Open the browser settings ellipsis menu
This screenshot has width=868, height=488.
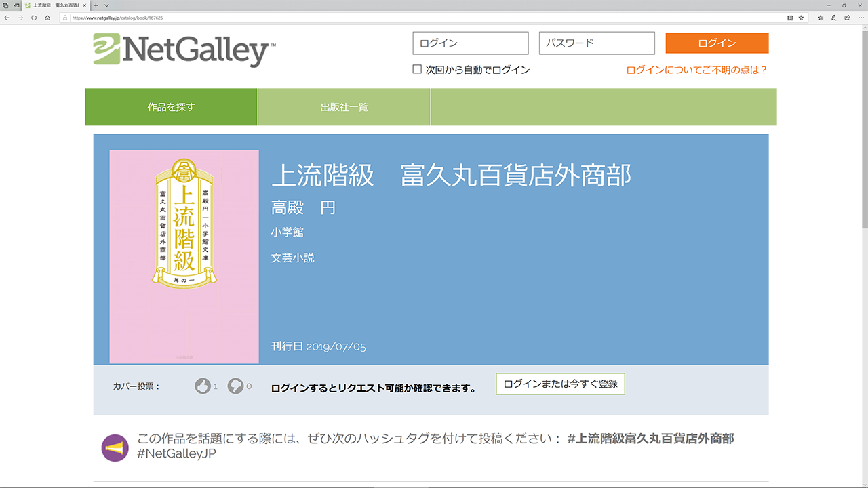(x=861, y=18)
